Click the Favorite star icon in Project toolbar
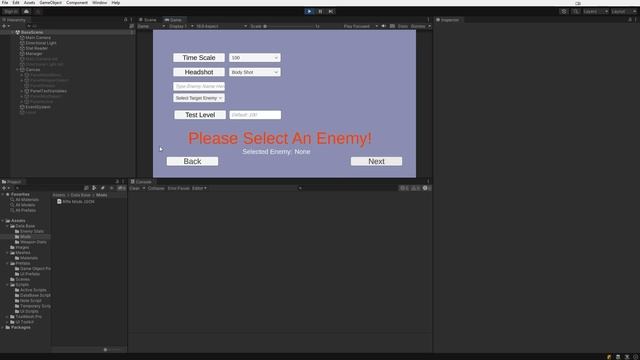Viewport: 640px width, 360px height. coord(111,188)
